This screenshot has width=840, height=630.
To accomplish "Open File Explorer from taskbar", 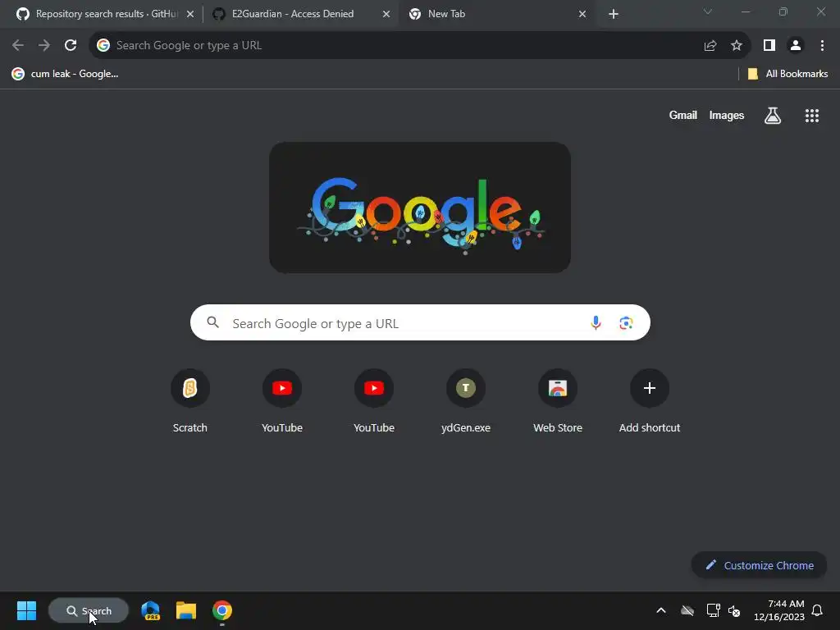I will pos(186,610).
